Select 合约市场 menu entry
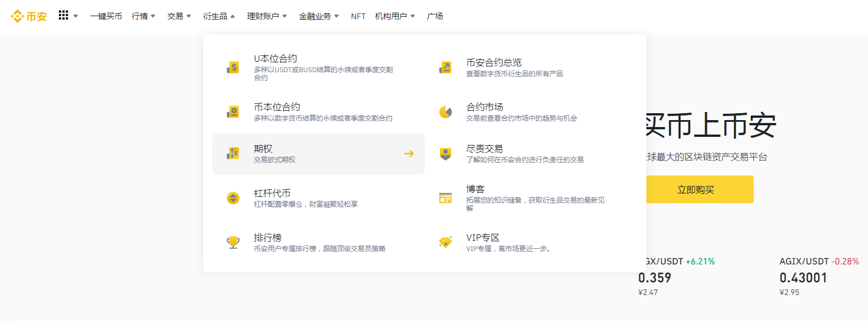 click(x=531, y=112)
